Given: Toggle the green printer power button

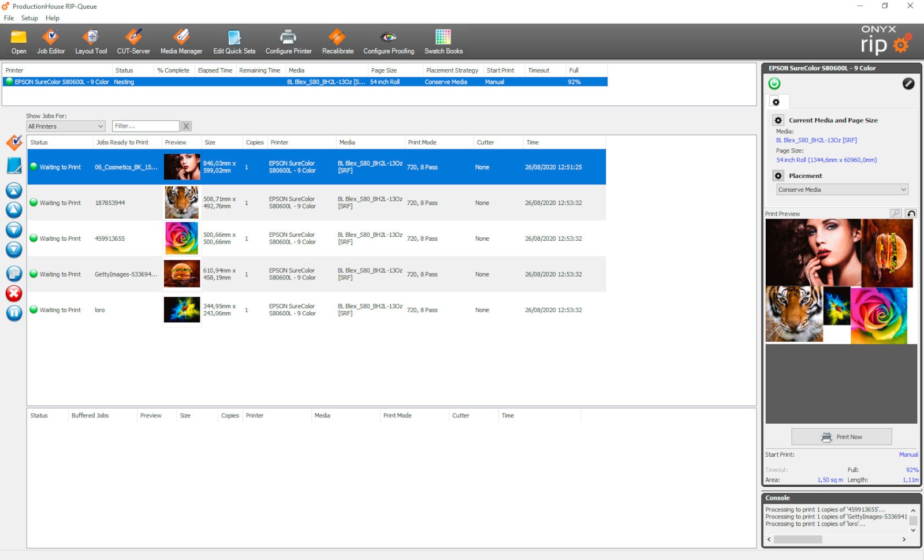Looking at the screenshot, I should pos(774,84).
